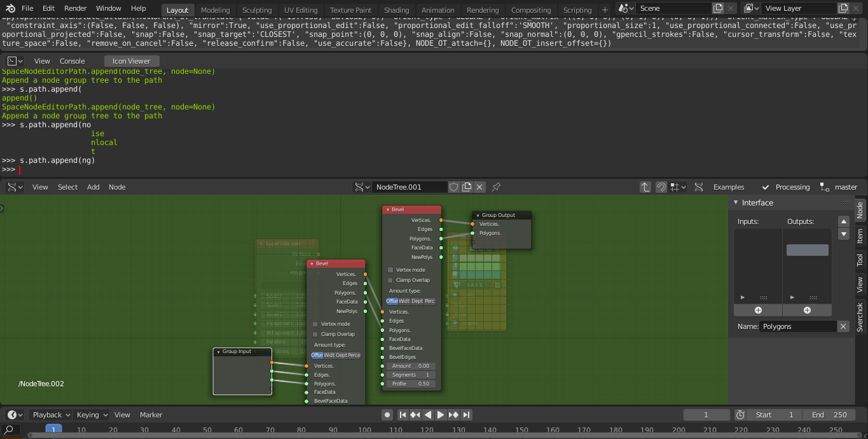This screenshot has width=868, height=439.
Task: Open the Console menu in console header
Action: 72,61
